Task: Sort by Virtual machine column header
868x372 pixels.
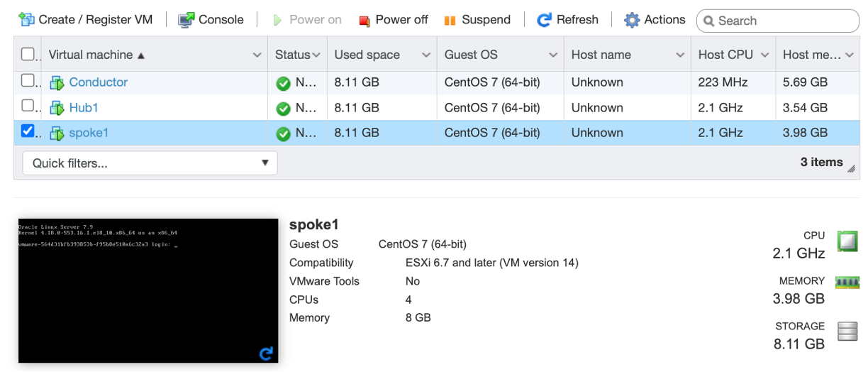Action: coord(91,55)
